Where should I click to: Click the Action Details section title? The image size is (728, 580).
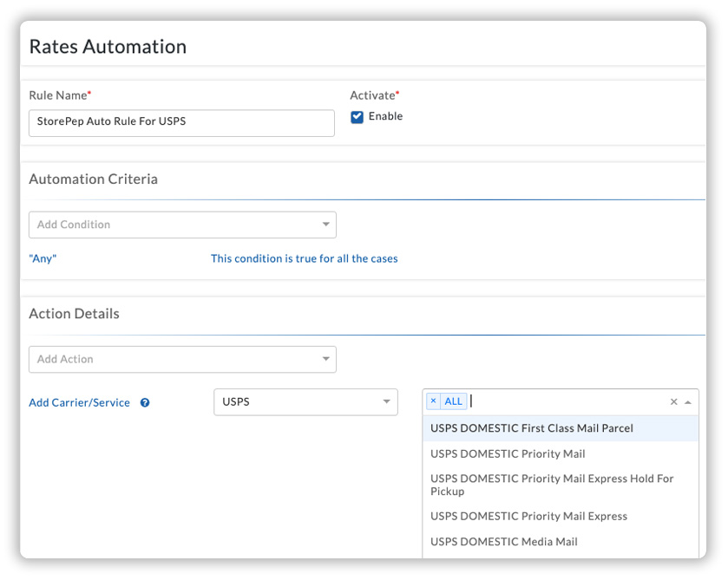tap(75, 314)
